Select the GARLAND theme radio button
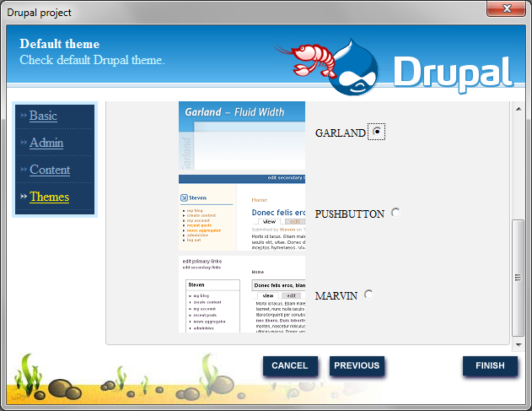The width and height of the screenshot is (532, 411). pyautogui.click(x=377, y=132)
